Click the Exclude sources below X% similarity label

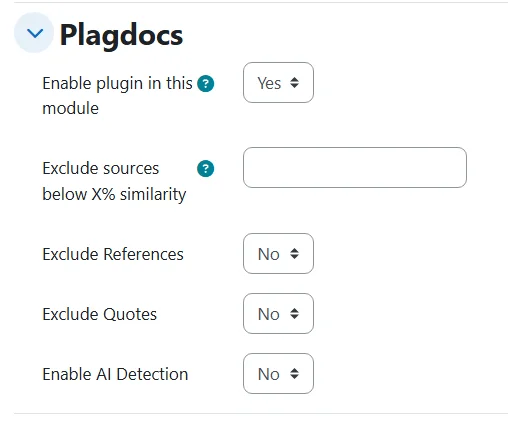click(x=114, y=181)
